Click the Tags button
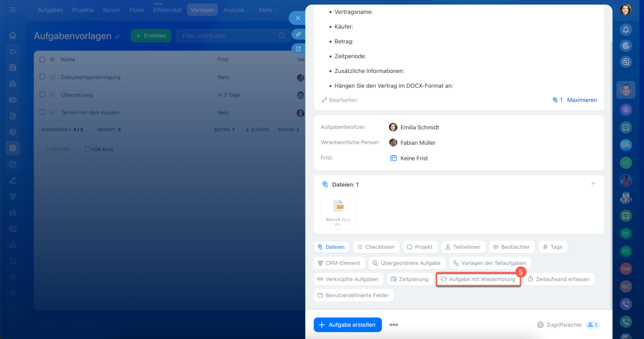 (552, 247)
